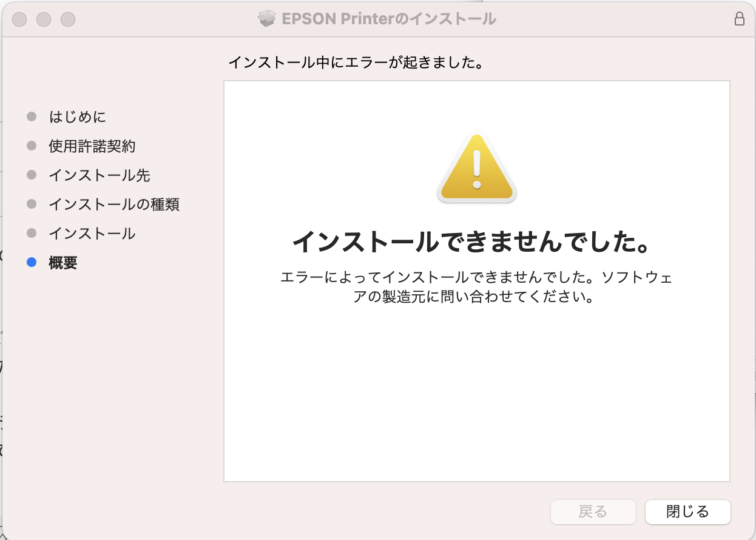Close the installer with red window button
The image size is (756, 540).
[x=19, y=19]
